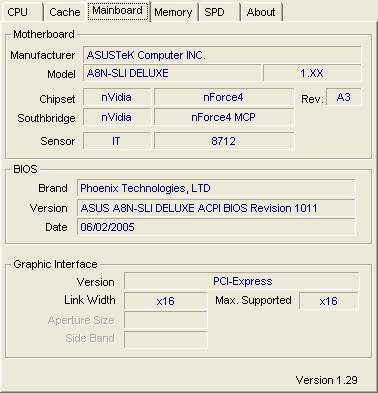Click the BIOS Date field 06/02/2005
This screenshot has width=378, height=393.
[216, 227]
